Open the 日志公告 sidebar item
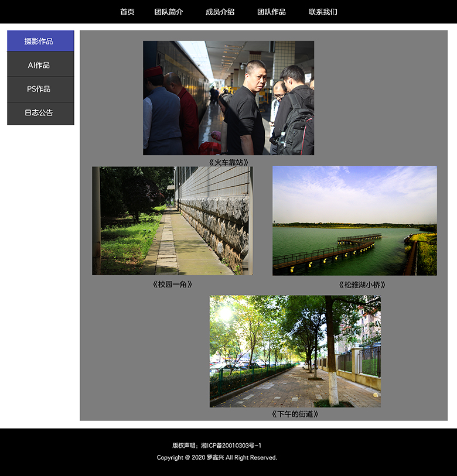The image size is (457, 476). coord(40,112)
